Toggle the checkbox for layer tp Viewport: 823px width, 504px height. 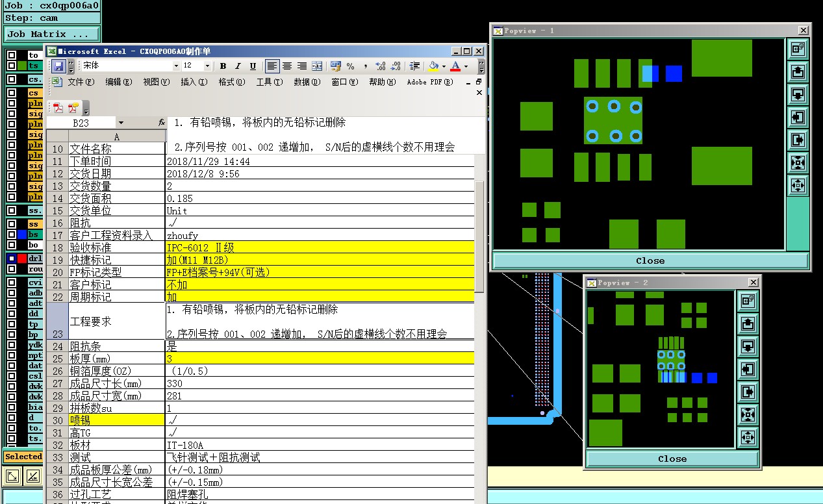12,324
